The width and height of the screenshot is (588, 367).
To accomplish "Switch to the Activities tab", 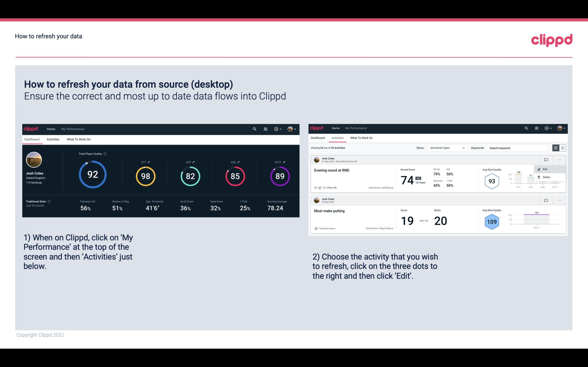I will point(53,139).
